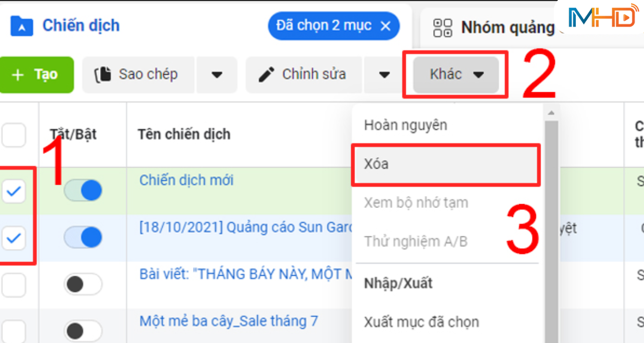The width and height of the screenshot is (644, 343).
Task: Check the THÁNG BẢY NÀY row checkbox
Action: pyautogui.click(x=14, y=285)
